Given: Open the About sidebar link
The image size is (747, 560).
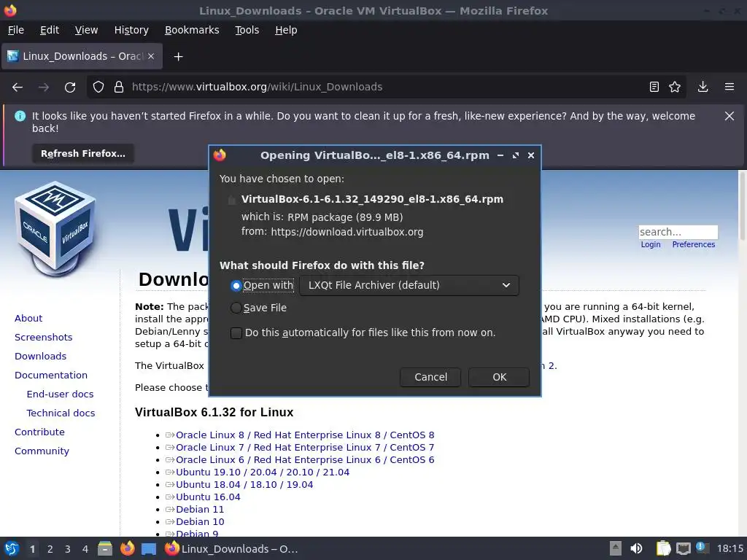Looking at the screenshot, I should pos(28,318).
